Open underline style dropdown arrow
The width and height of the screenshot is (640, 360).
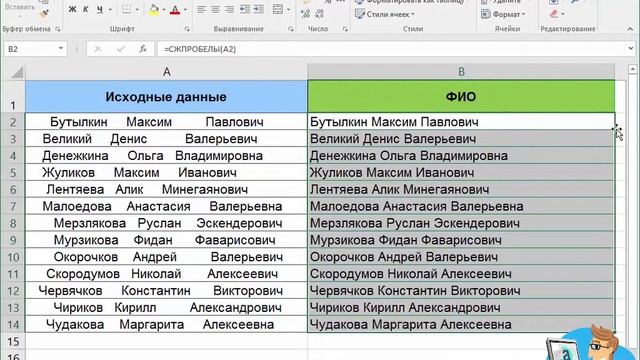(x=110, y=9)
